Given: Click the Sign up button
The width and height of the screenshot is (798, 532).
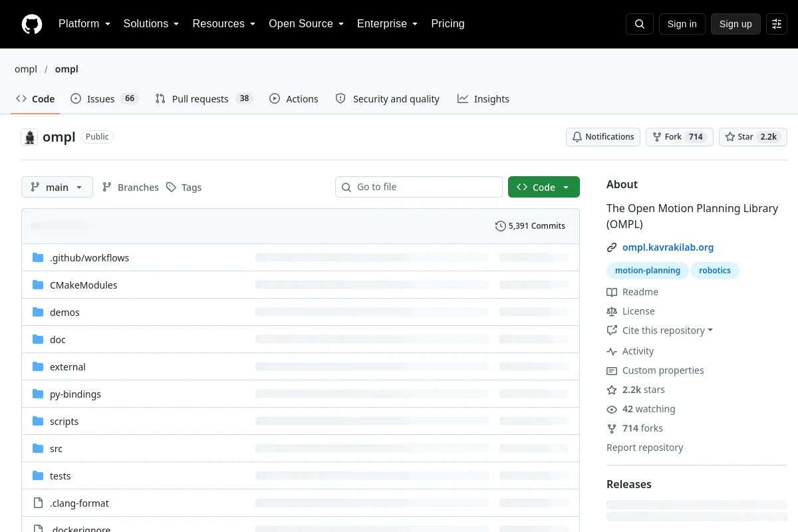Looking at the screenshot, I should tap(735, 24).
